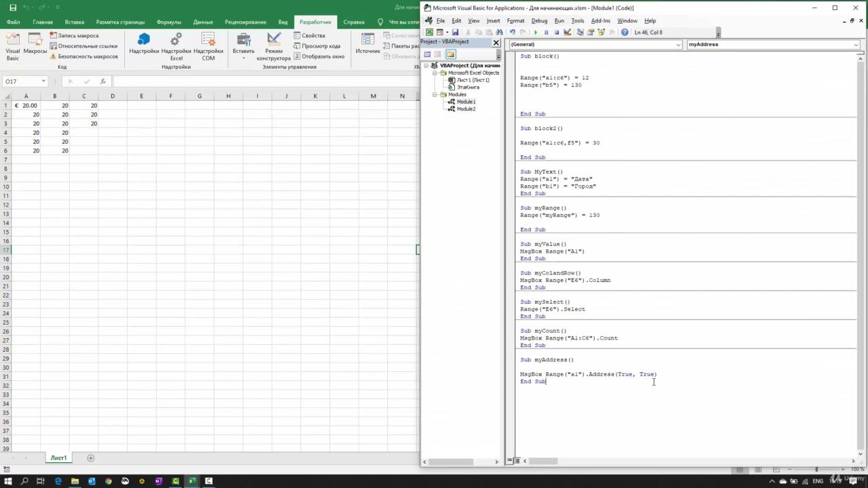Open the Макросы macros dialog
This screenshot has width=868, height=488.
[35, 45]
